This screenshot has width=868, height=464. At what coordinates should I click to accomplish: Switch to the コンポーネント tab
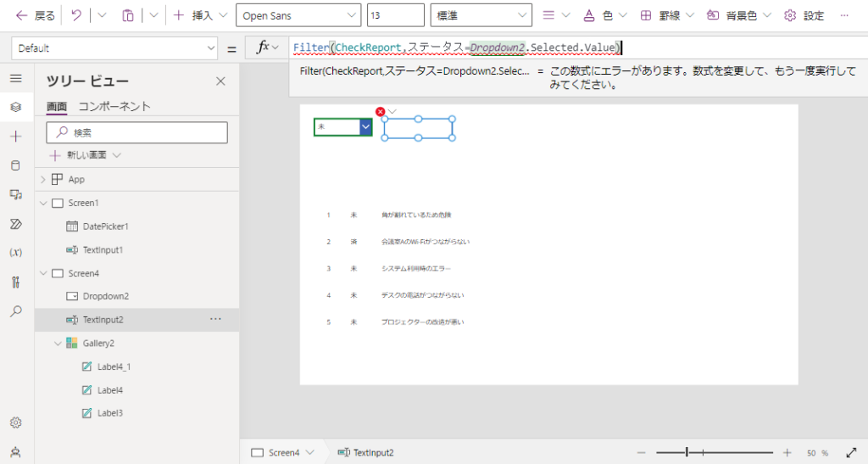pos(114,106)
